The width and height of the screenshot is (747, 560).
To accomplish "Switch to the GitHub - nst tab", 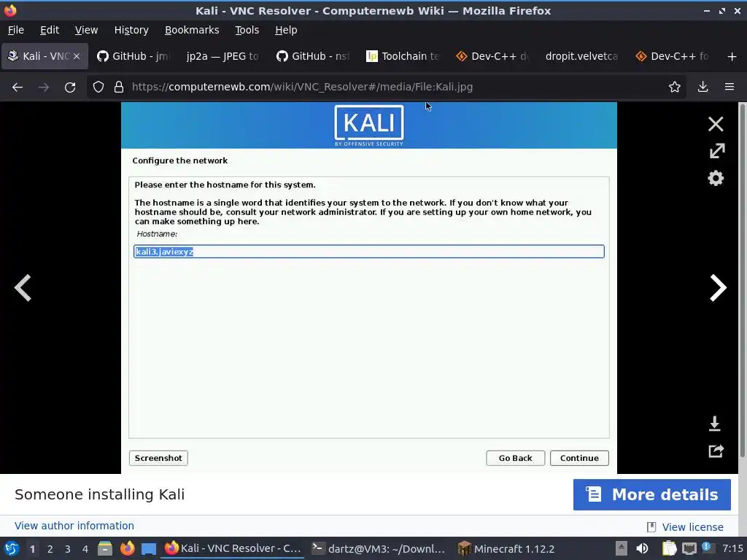I will [x=312, y=56].
